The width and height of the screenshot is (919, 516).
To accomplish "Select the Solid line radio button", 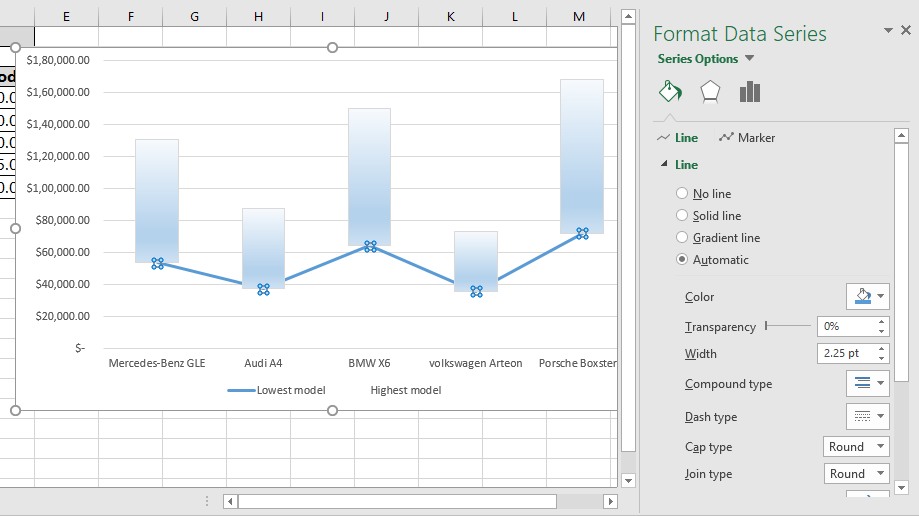I will 682,215.
